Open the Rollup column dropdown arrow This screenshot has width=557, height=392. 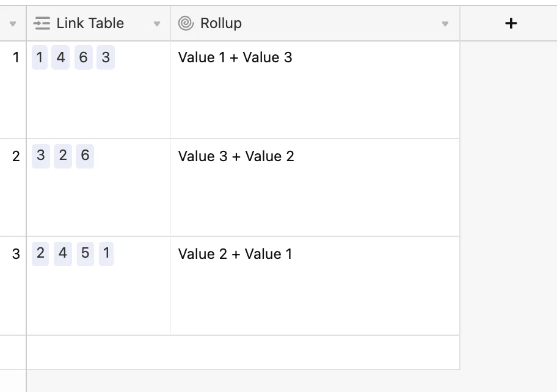445,24
